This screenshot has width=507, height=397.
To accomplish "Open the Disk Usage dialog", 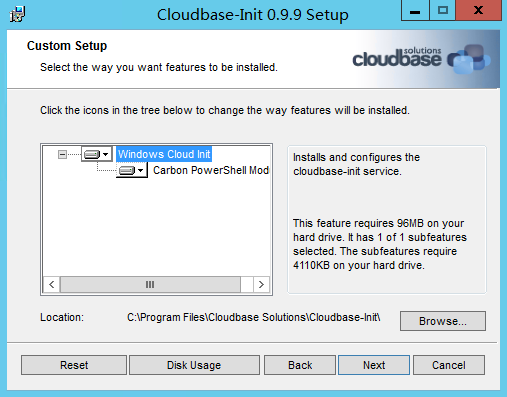I will tap(194, 365).
